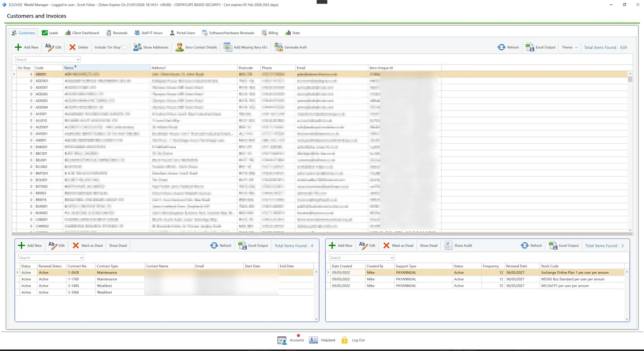Open the customers Search dropdown arrow
This screenshot has height=351, width=644.
78,59
